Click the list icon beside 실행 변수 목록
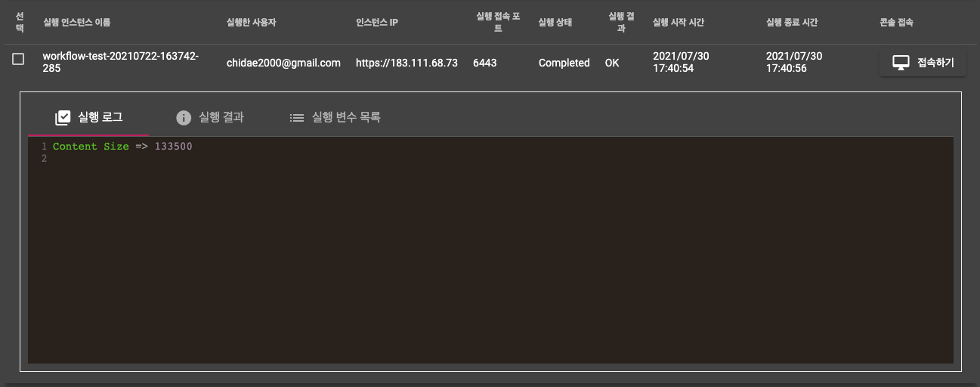 click(x=297, y=118)
